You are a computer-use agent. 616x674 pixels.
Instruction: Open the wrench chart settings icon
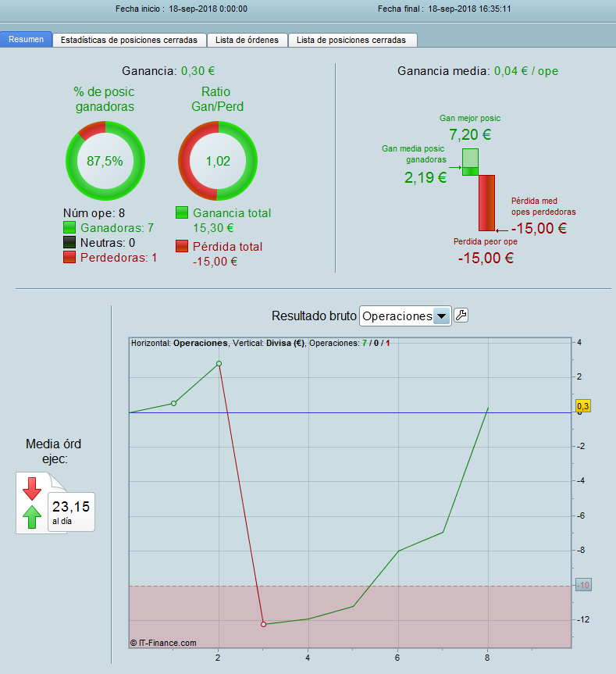coord(461,316)
